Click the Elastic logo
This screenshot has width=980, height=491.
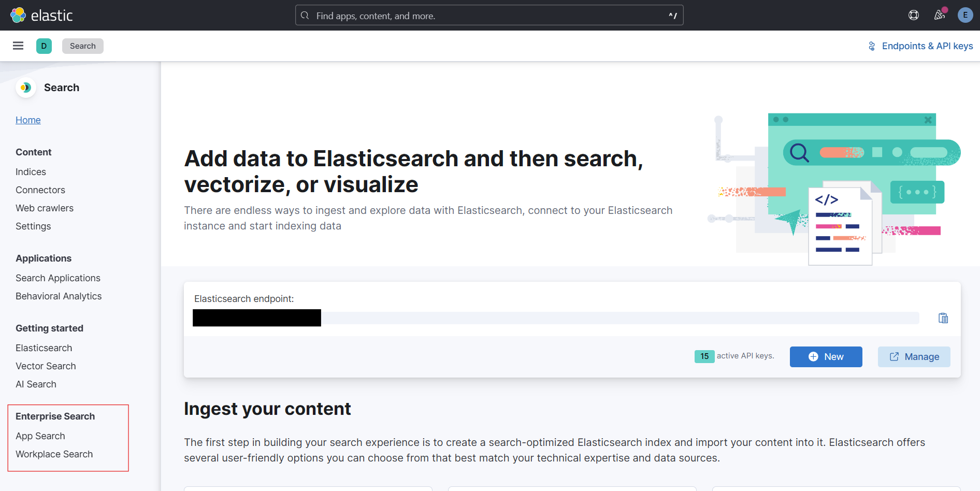pyautogui.click(x=41, y=15)
